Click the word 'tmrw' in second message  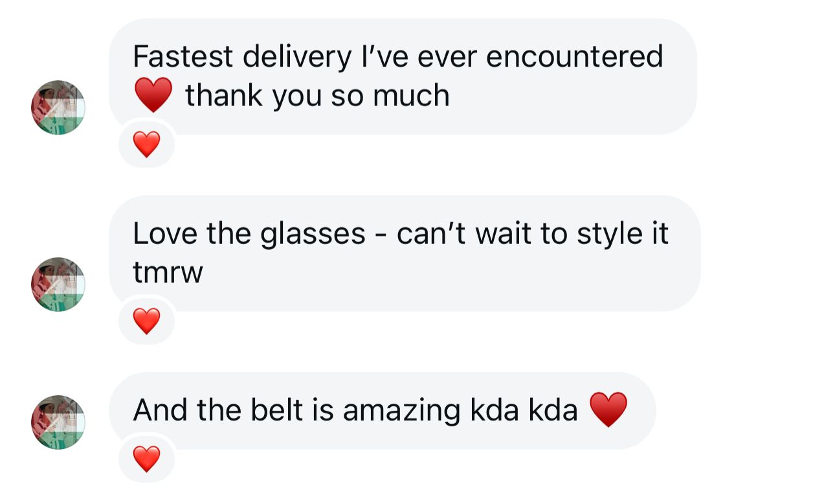[x=168, y=272]
